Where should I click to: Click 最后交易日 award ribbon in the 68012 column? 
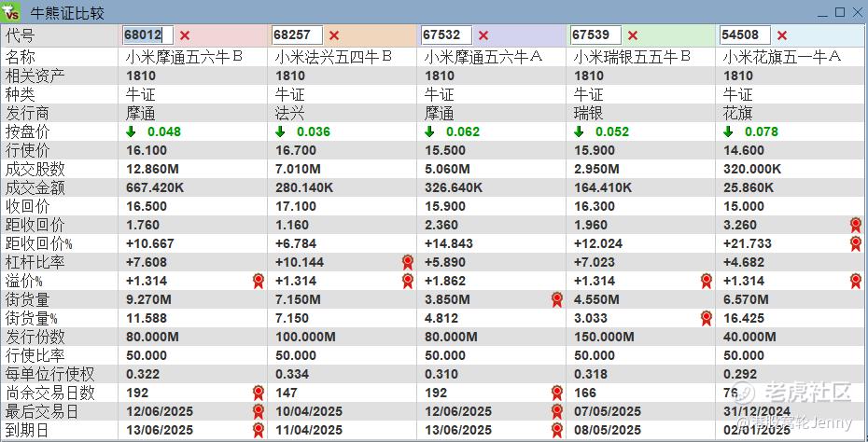click(259, 411)
